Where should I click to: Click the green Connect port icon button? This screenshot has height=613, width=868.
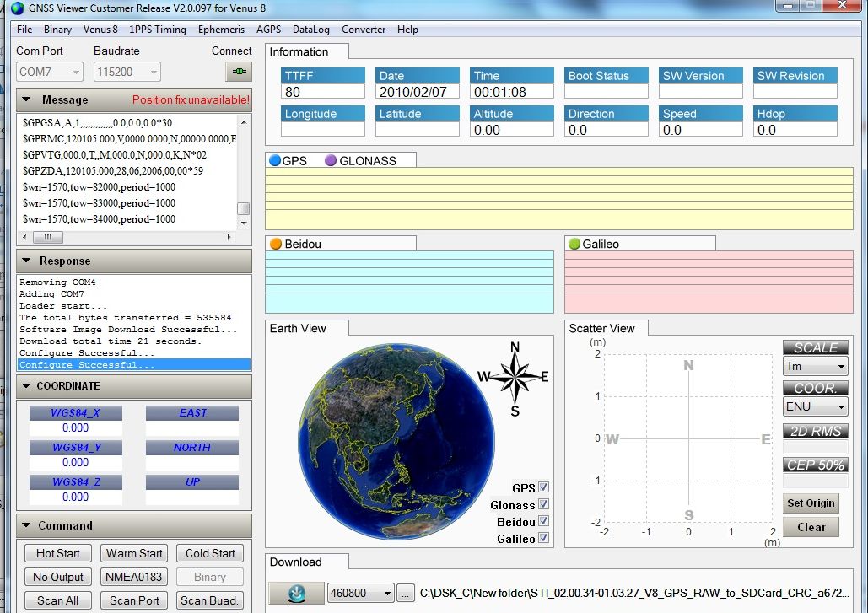(x=240, y=72)
